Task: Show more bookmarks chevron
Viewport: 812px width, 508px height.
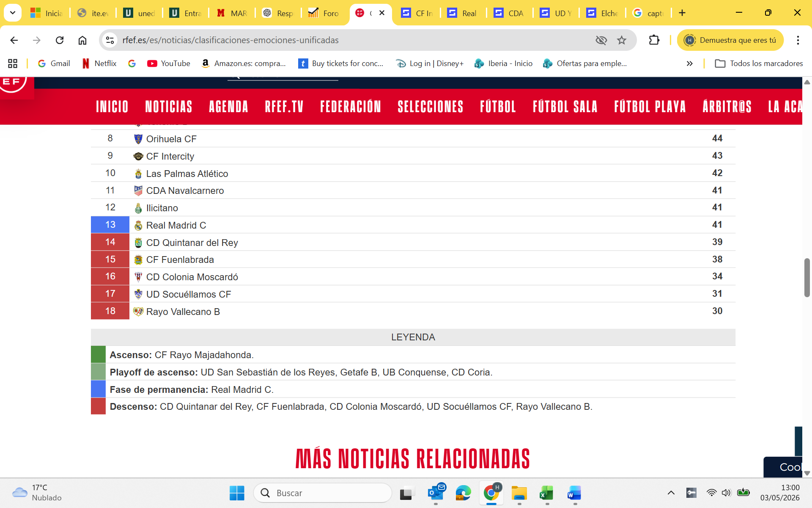Action: click(690, 63)
